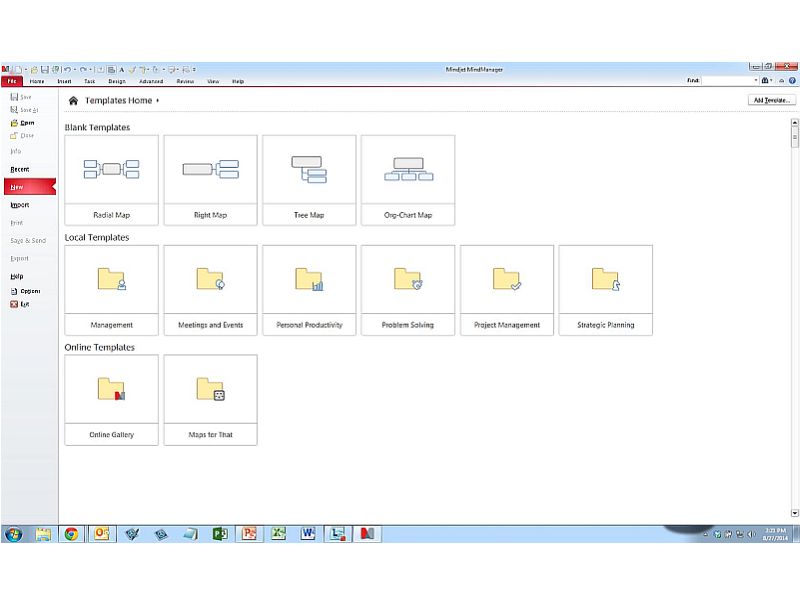Switch to the Review ribbon tab
800x600 pixels.
(185, 81)
